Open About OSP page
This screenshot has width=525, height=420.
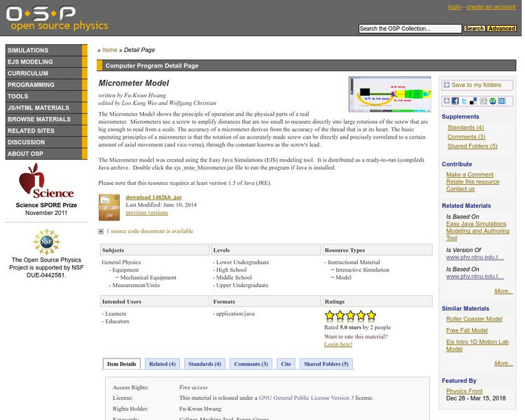pyautogui.click(x=46, y=154)
